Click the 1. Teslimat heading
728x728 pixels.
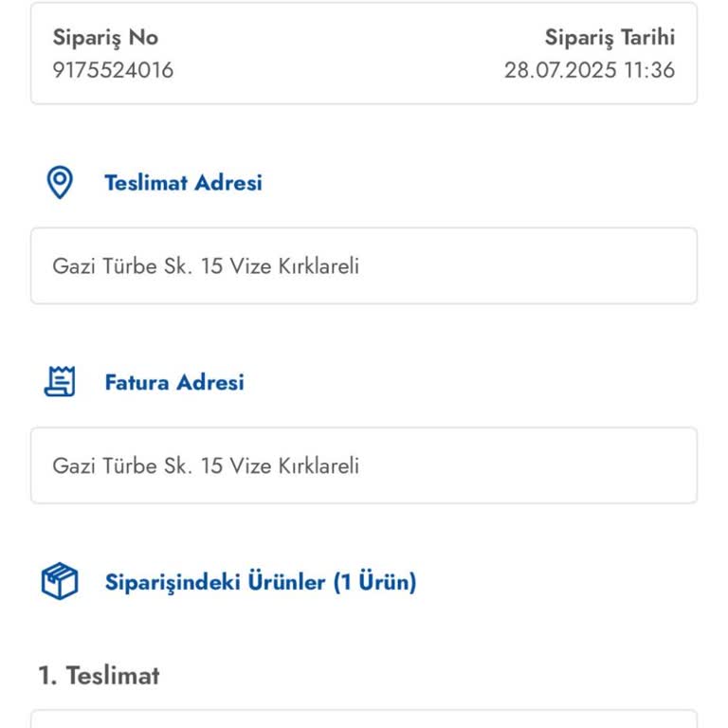(x=99, y=676)
